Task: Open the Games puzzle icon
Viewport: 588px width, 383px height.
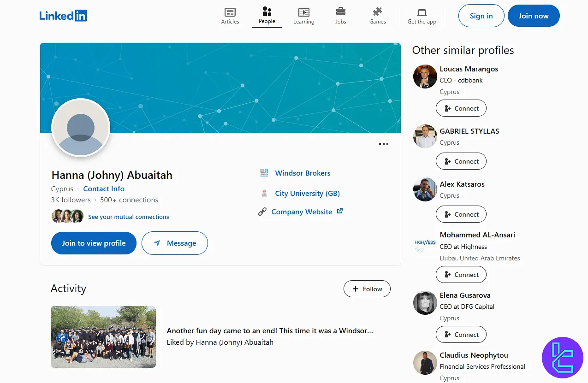Action: coord(377,12)
